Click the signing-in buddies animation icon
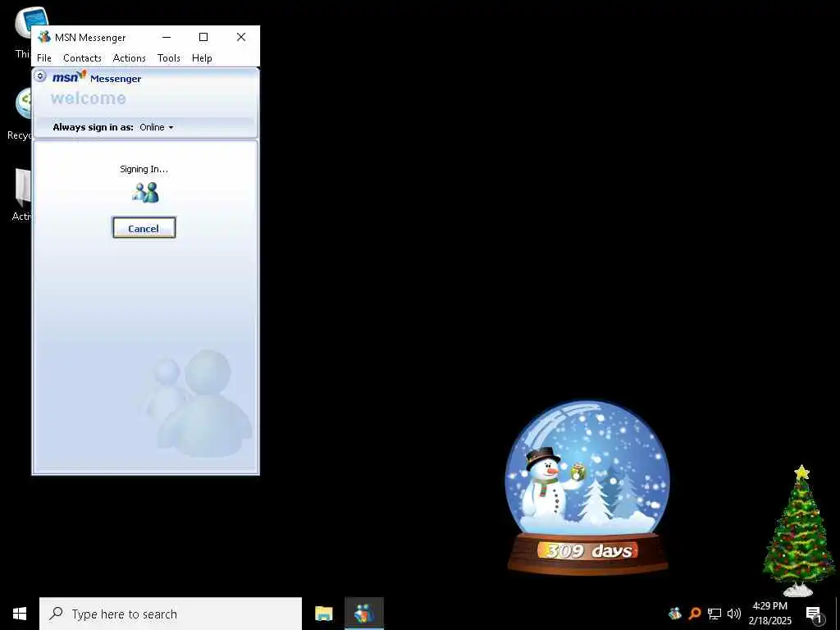 click(x=146, y=192)
